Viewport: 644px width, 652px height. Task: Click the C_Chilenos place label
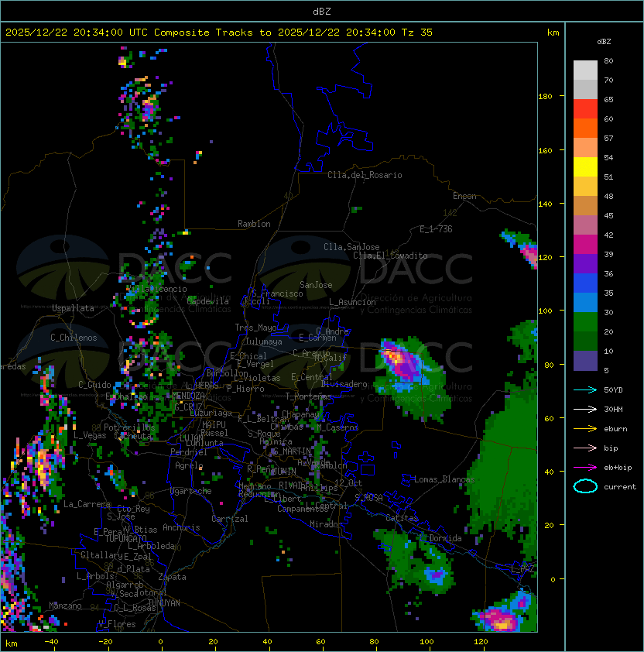tap(74, 338)
